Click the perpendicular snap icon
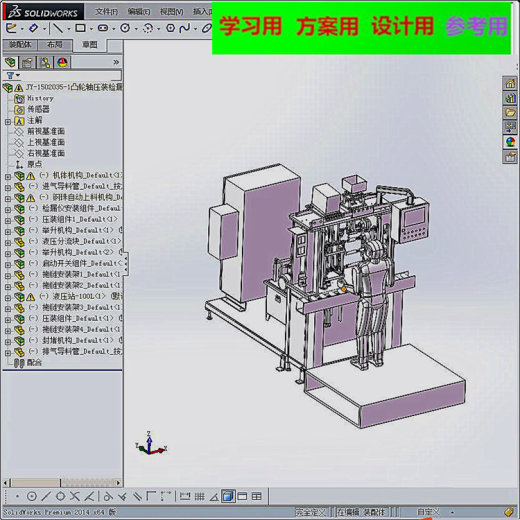This screenshot has height=520, width=520. click(x=122, y=497)
